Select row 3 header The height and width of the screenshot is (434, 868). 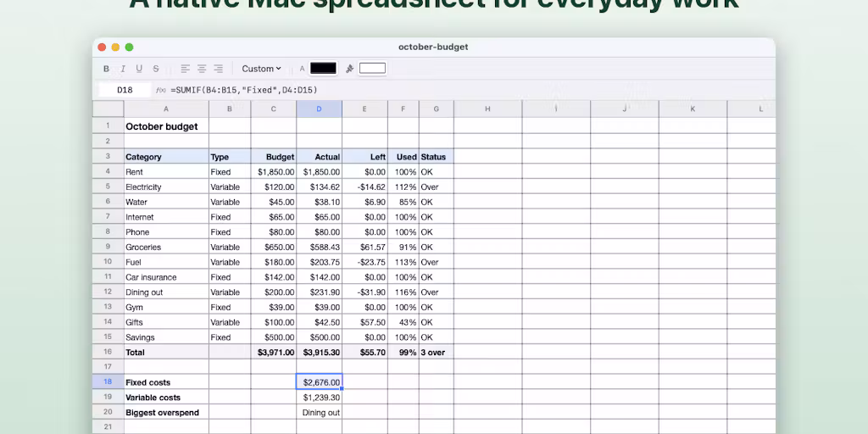pos(108,156)
